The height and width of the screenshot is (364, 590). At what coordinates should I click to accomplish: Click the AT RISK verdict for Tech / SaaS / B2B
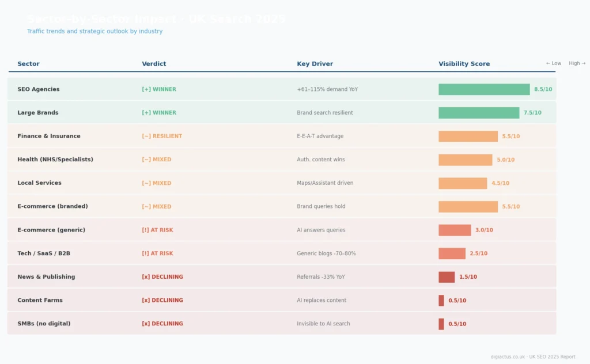157,253
